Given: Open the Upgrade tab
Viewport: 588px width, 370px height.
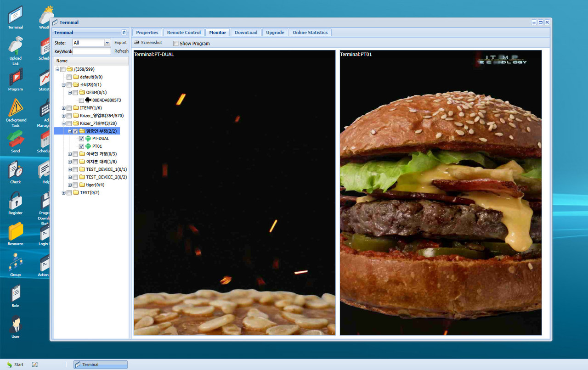Looking at the screenshot, I should (x=275, y=33).
